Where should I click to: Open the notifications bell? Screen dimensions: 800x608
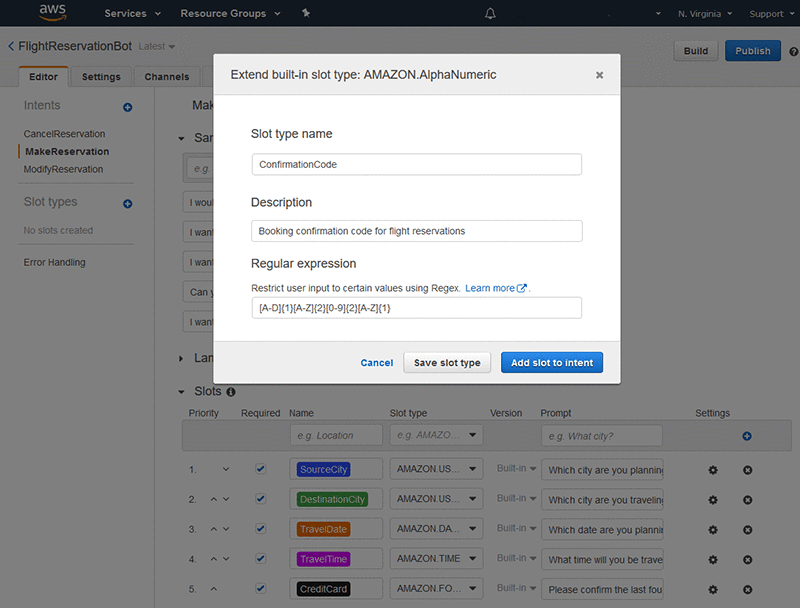coord(490,13)
